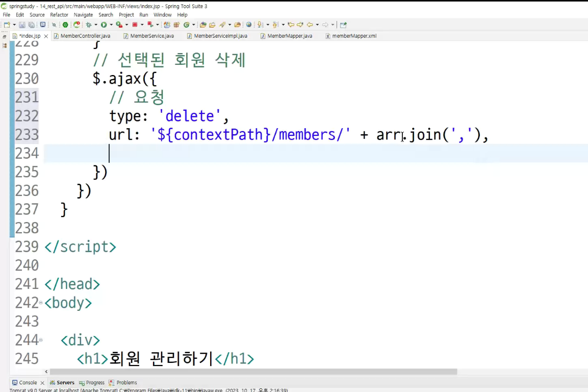Click the Save All icon
588x392 pixels.
(32, 25)
